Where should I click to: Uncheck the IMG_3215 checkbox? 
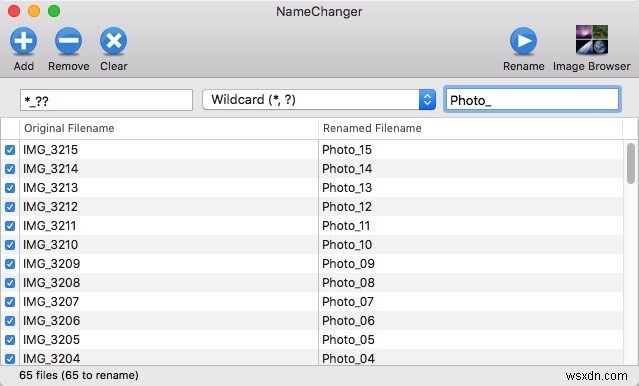(x=10, y=150)
